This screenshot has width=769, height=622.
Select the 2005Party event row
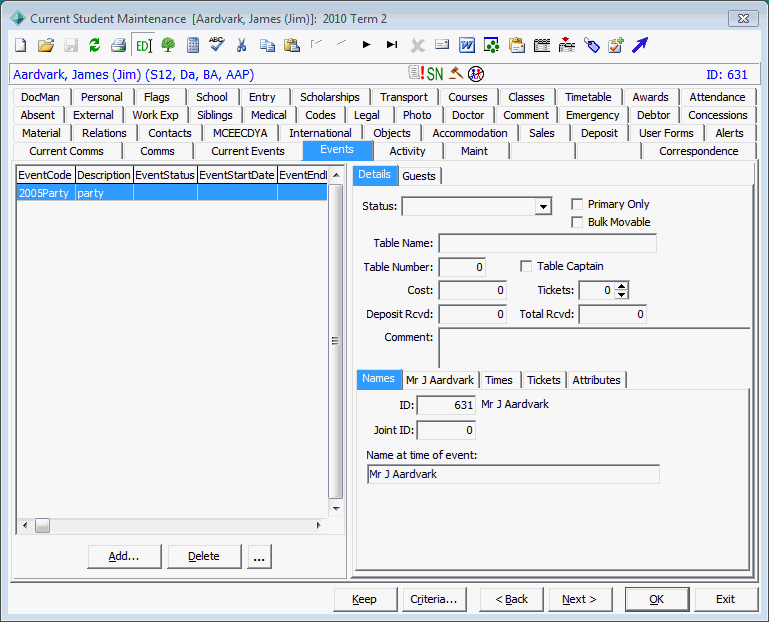click(x=172, y=193)
